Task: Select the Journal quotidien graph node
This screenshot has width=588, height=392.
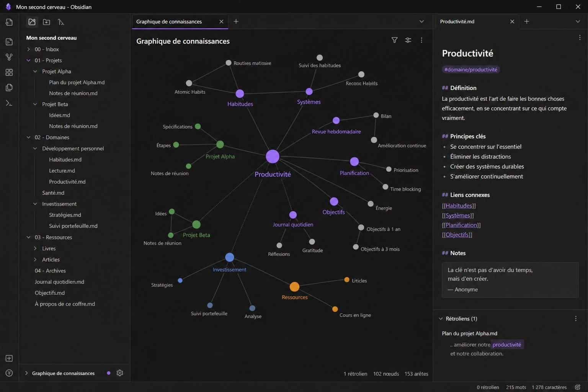Action: tap(293, 215)
